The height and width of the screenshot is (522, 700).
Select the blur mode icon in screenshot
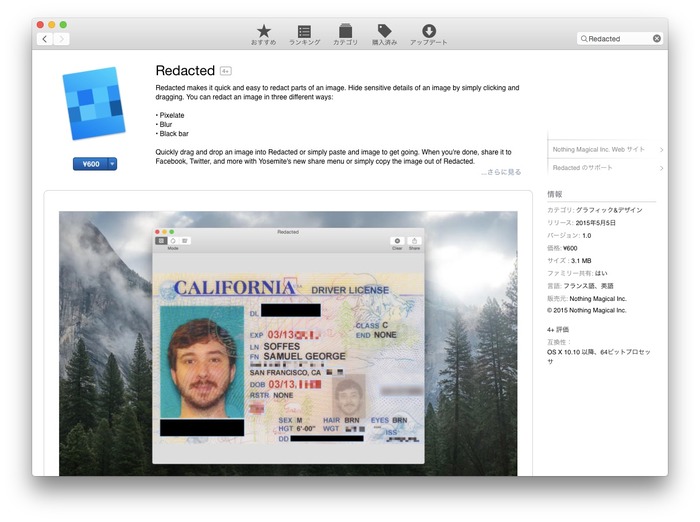click(173, 241)
